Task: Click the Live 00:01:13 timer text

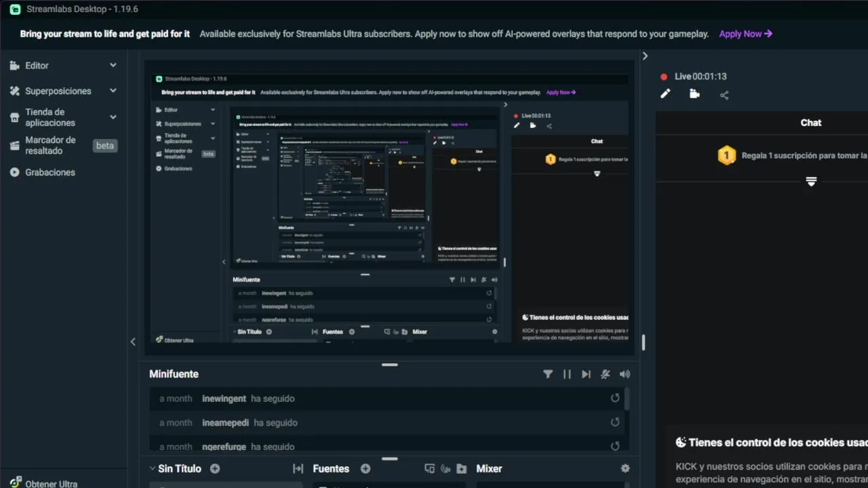Action: 701,77
